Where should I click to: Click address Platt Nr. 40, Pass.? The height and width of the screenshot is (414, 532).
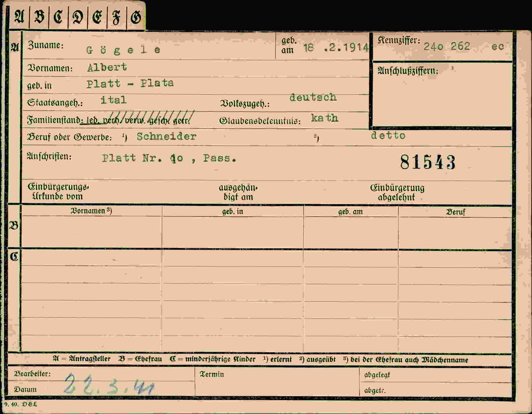(x=169, y=159)
